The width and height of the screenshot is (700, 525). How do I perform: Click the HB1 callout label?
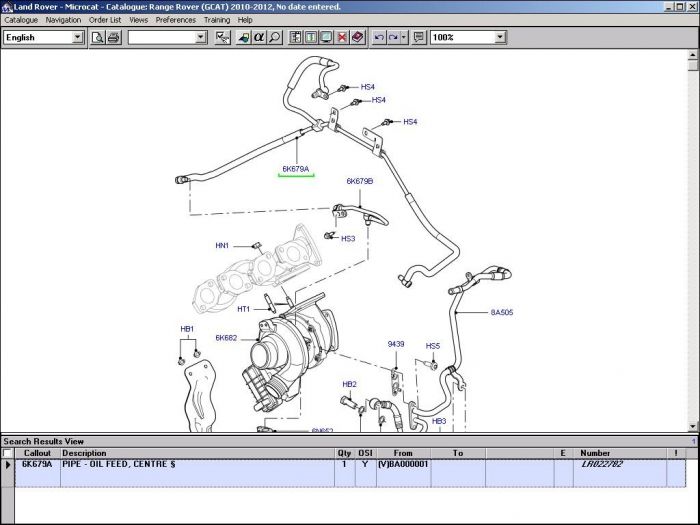[187, 329]
